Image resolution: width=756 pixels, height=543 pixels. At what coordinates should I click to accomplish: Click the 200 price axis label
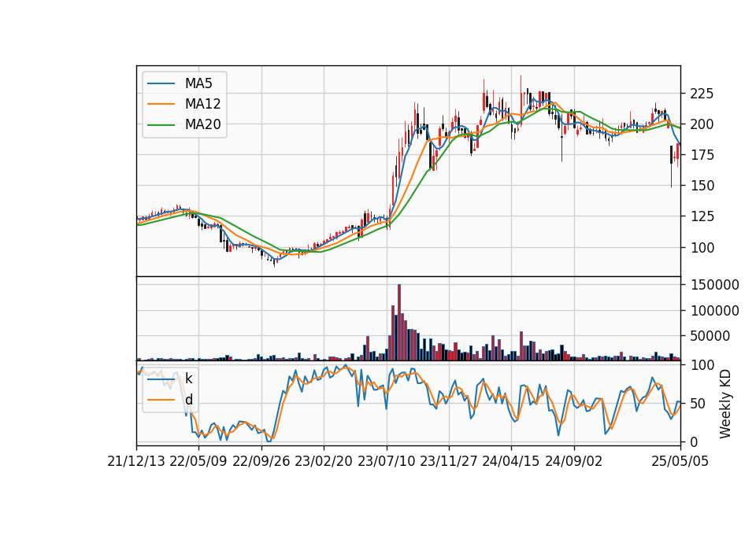click(702, 124)
